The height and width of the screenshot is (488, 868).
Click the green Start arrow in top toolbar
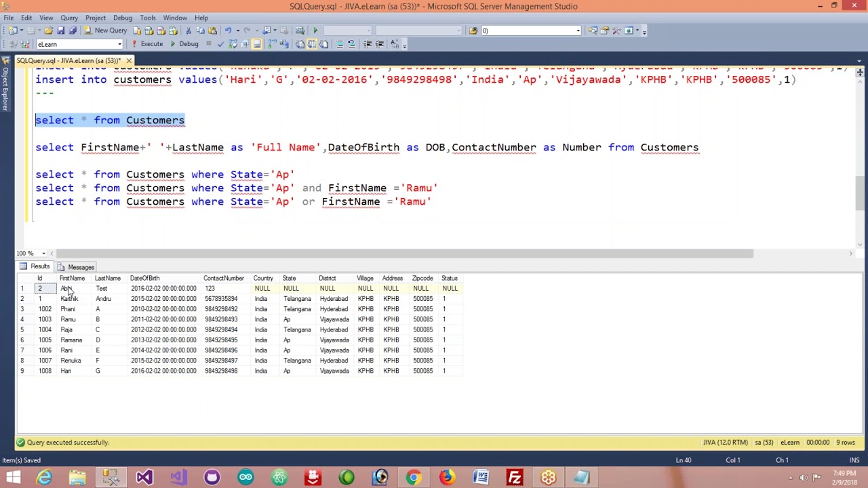315,30
